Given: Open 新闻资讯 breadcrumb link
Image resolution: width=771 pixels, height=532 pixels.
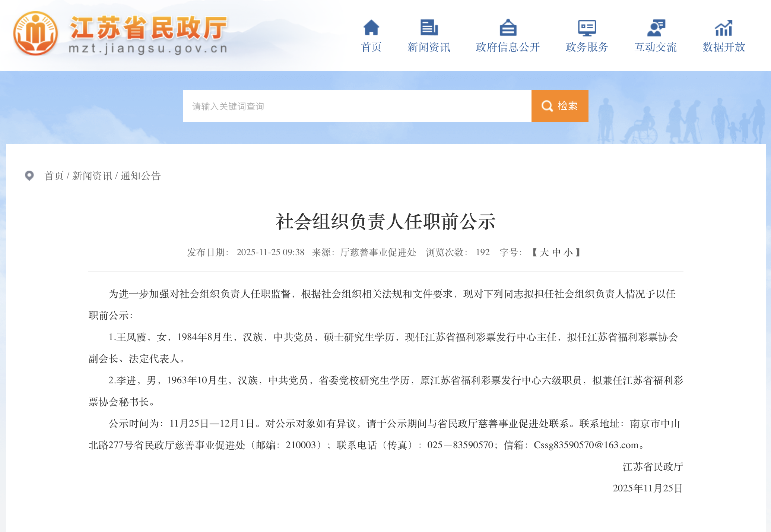Looking at the screenshot, I should coord(92,176).
